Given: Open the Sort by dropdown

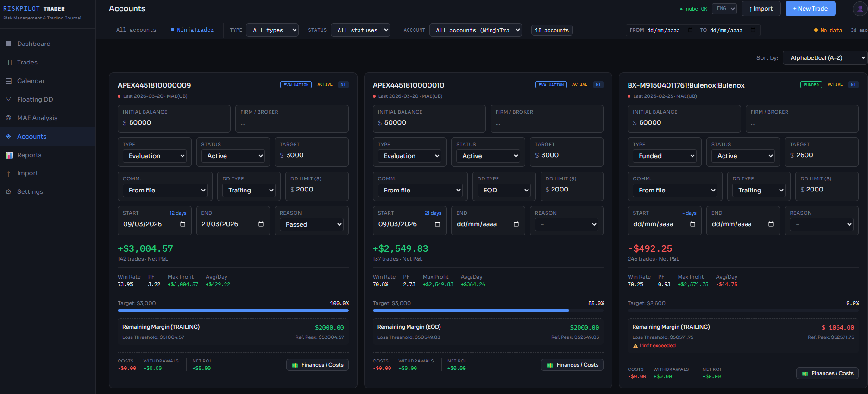Looking at the screenshot, I should (824, 58).
